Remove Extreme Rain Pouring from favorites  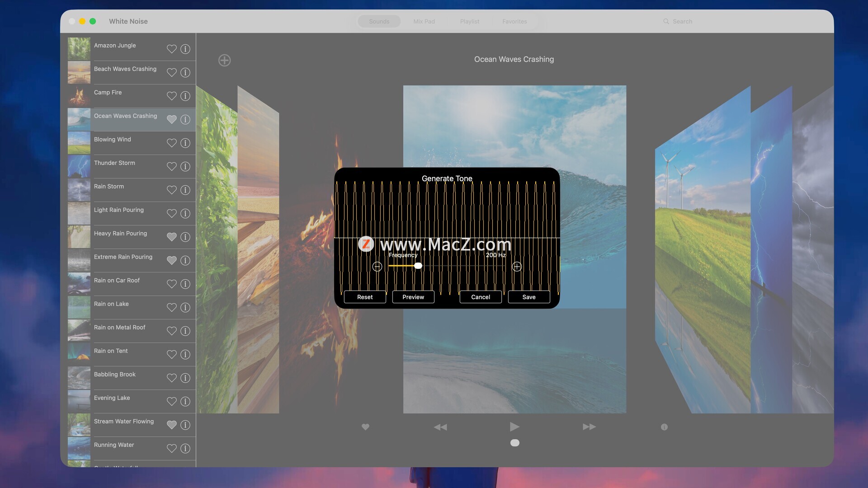[x=171, y=260]
